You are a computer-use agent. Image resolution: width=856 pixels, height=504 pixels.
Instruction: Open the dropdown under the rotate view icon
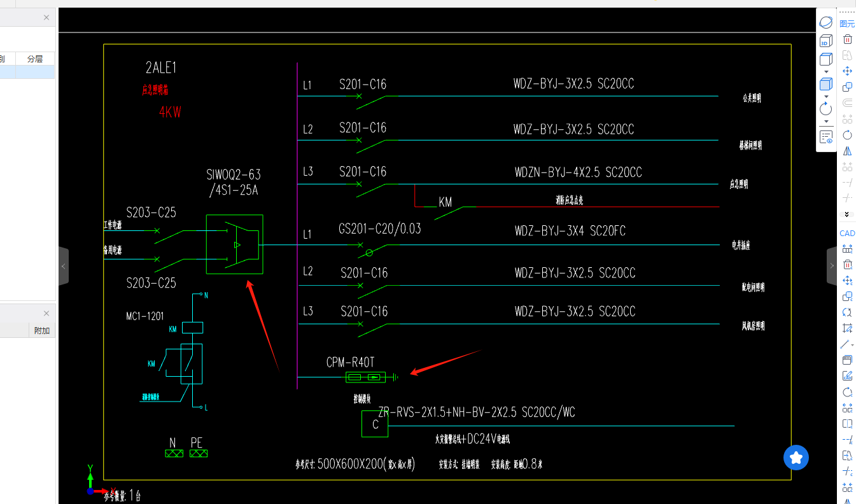(x=826, y=121)
